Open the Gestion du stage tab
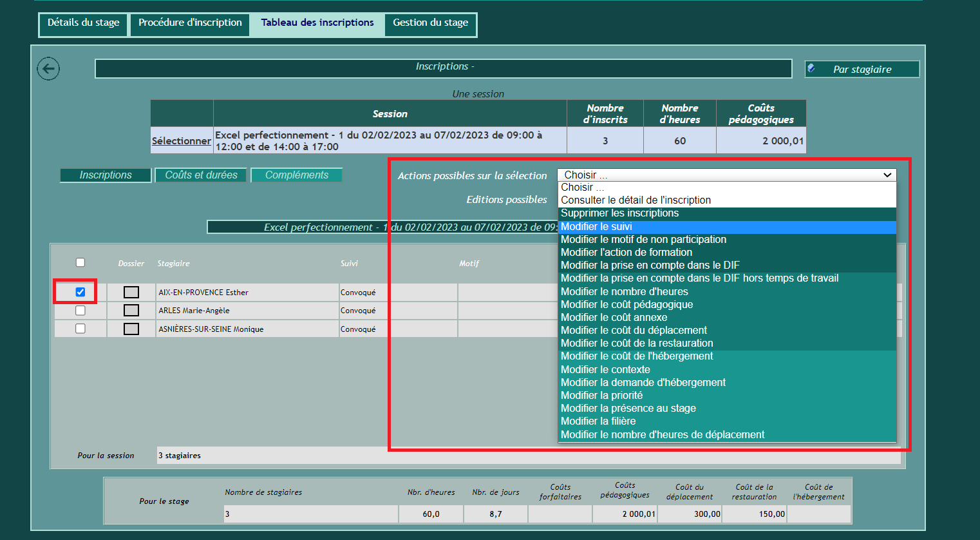 tap(430, 23)
